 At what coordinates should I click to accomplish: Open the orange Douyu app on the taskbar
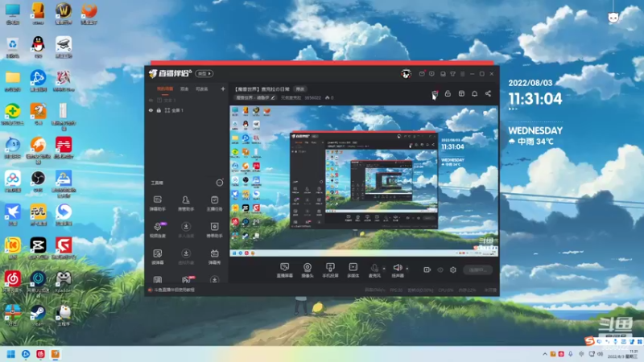[x=55, y=354]
